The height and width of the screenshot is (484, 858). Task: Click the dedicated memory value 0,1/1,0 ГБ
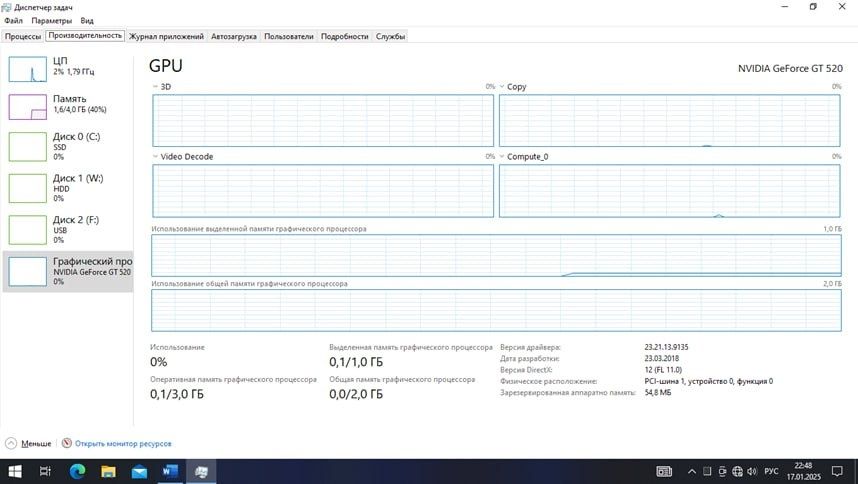click(x=356, y=362)
